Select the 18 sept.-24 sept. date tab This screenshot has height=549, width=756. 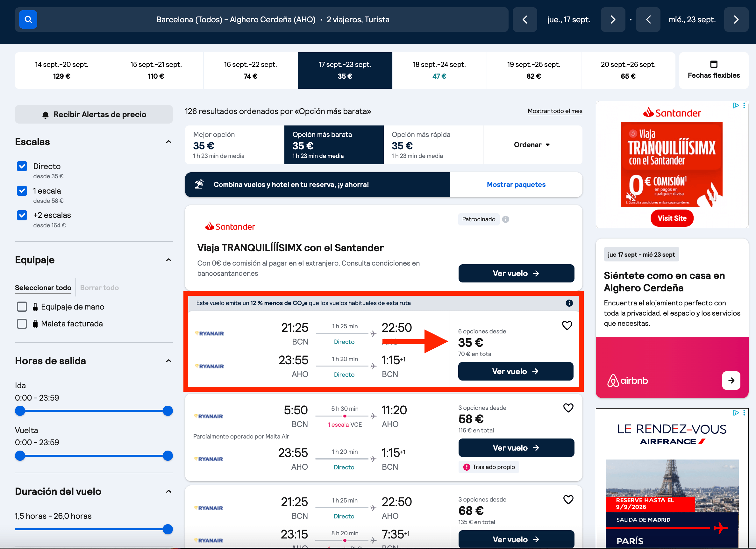439,70
